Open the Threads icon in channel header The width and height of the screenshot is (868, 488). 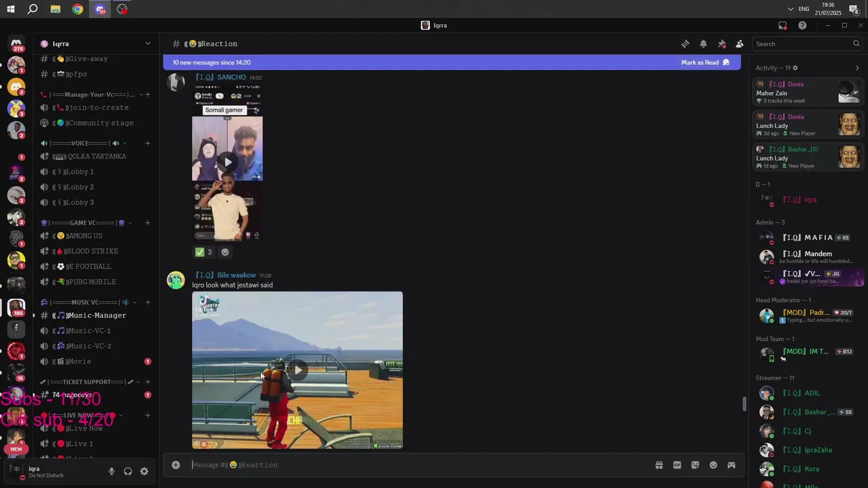pos(685,44)
